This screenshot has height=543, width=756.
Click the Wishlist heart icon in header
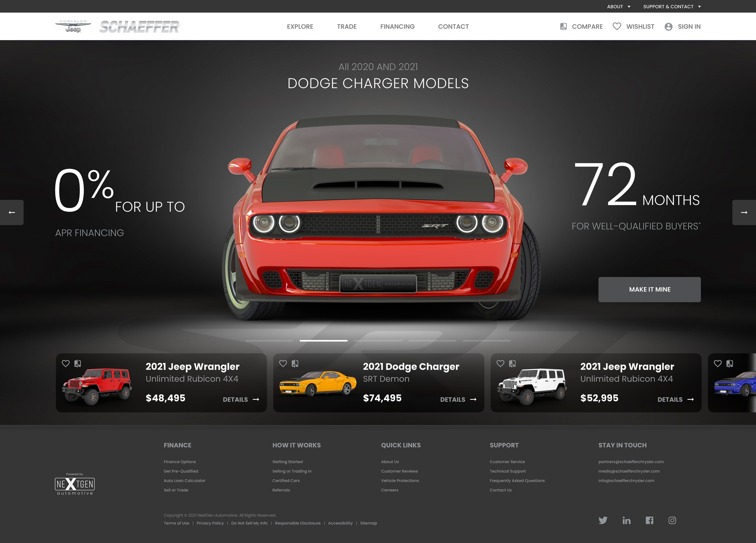(x=617, y=26)
